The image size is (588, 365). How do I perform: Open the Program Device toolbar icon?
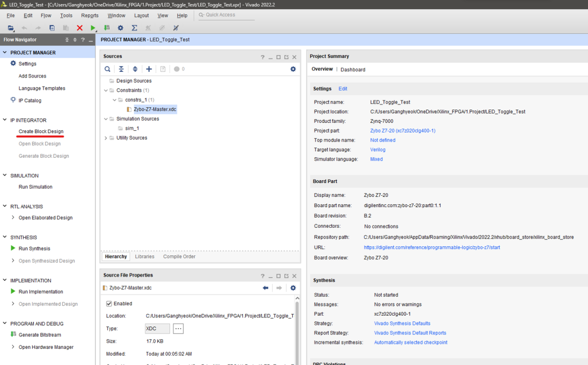pos(107,28)
